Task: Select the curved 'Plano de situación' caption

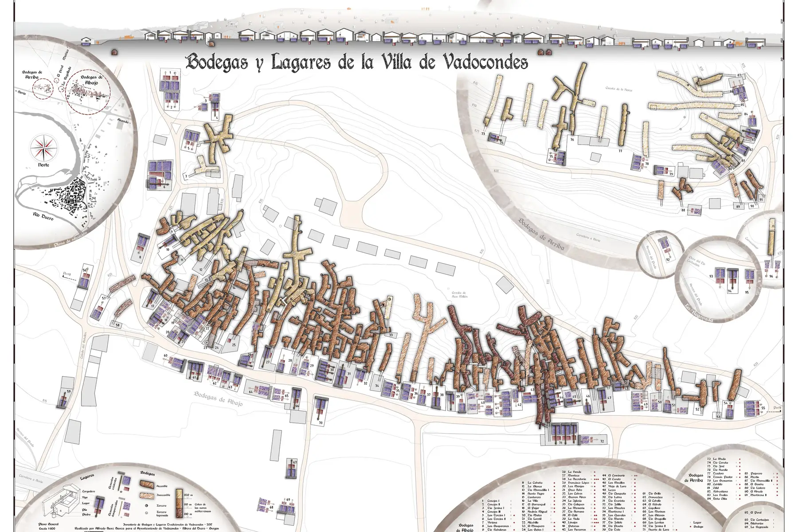Action: point(71,240)
